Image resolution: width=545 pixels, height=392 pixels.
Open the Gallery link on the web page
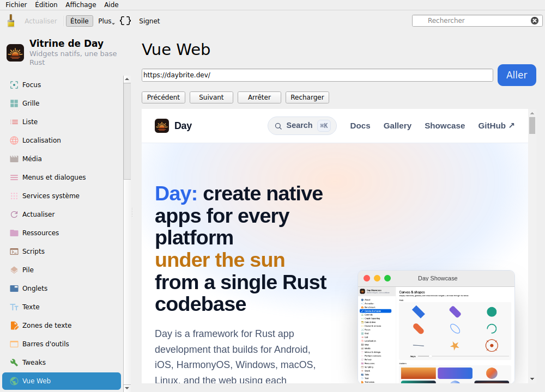pos(397,126)
